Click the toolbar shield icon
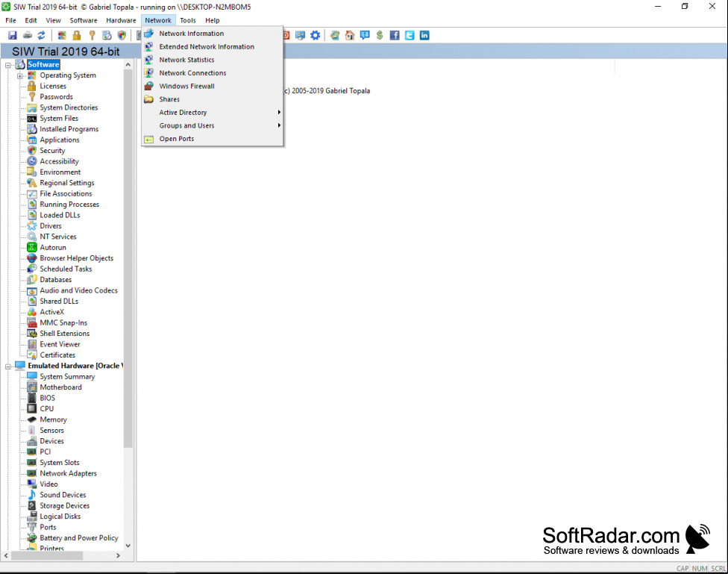 tap(122, 35)
